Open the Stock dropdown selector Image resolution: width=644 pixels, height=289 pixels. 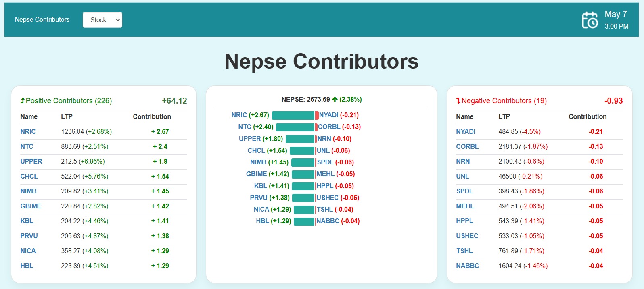pyautogui.click(x=102, y=20)
